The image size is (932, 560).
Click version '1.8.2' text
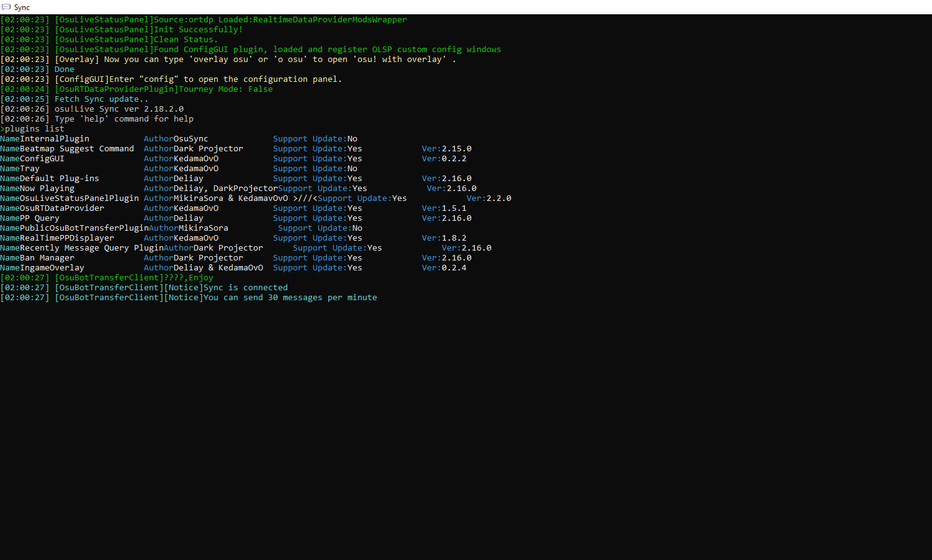tap(454, 238)
